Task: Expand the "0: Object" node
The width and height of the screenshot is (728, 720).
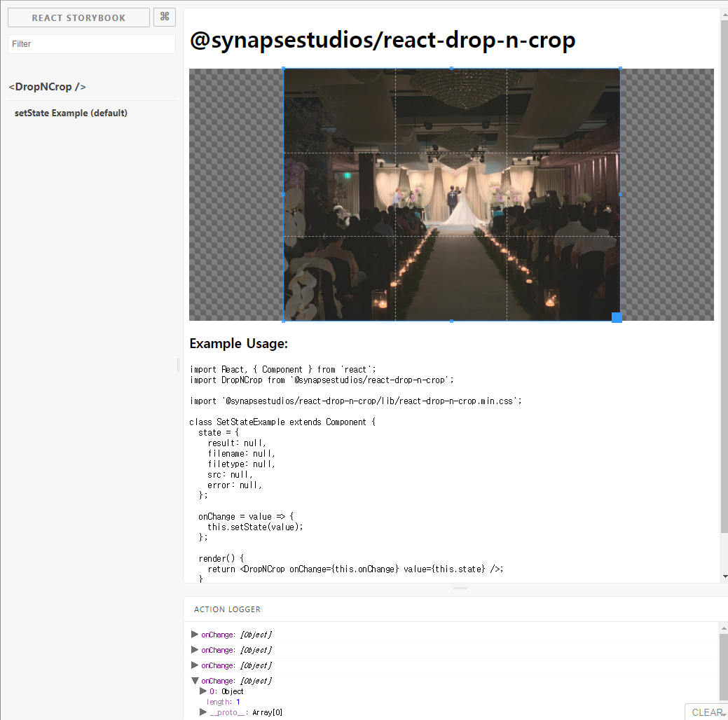Action: point(203,691)
